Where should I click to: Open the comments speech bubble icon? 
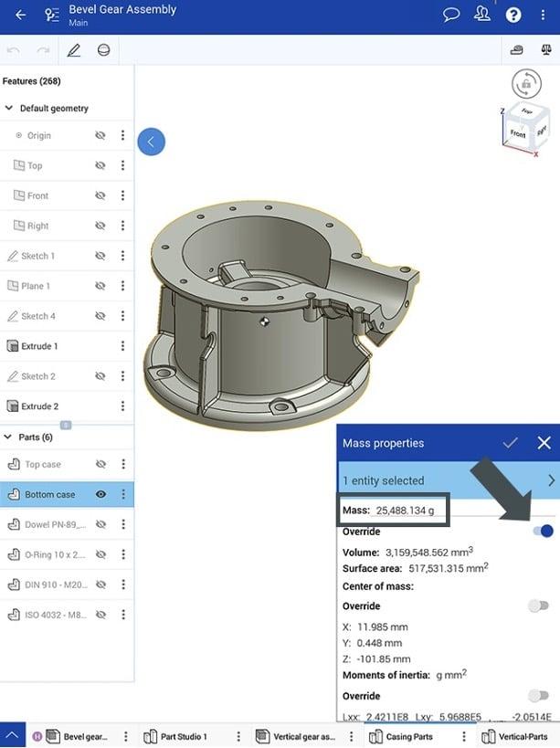(x=451, y=15)
